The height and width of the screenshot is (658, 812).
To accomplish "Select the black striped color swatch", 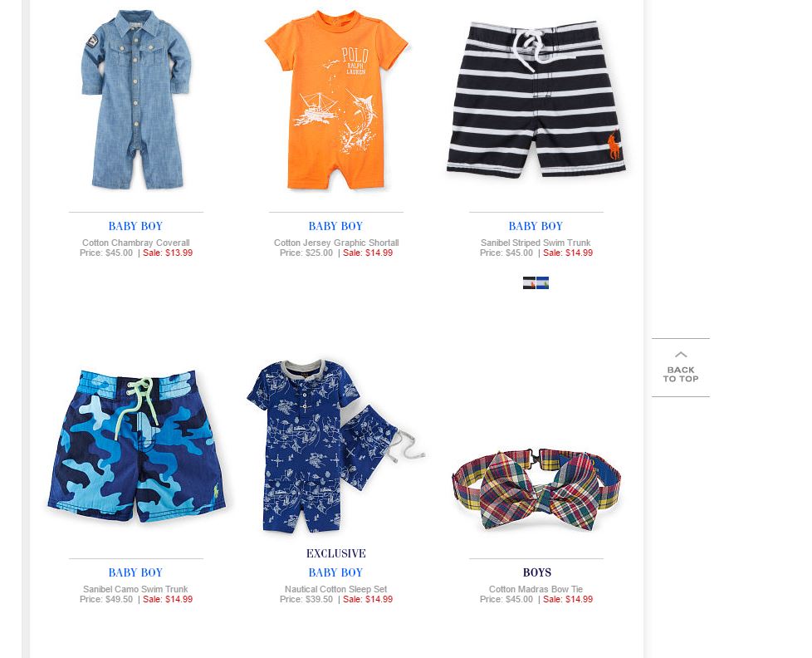I will coord(529,282).
